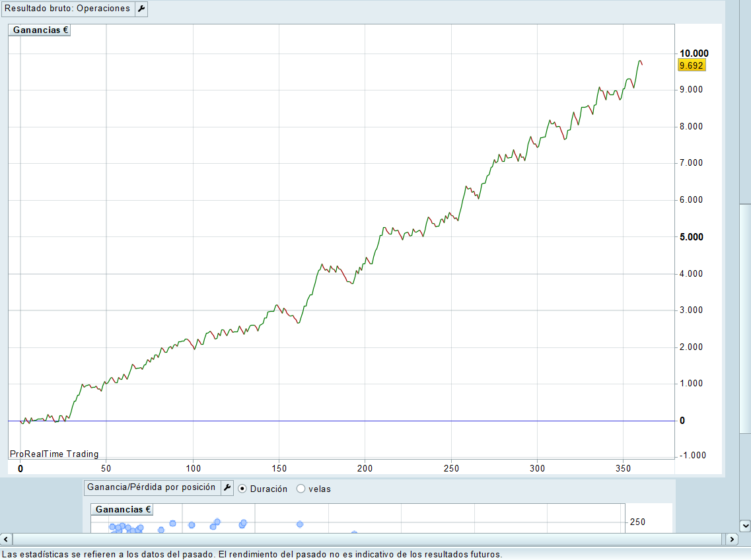Click the Ganancias € label on equity chart
The image size is (751, 560).
tap(41, 30)
